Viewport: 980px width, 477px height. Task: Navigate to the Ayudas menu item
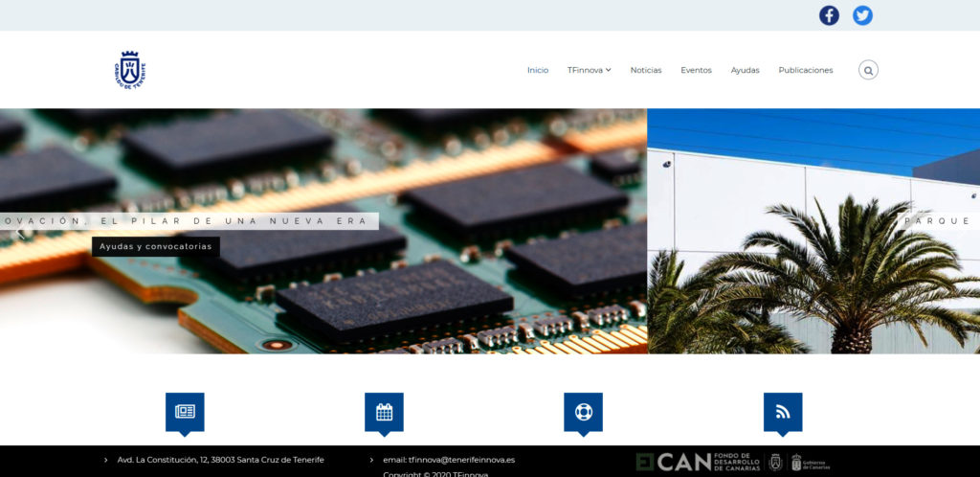coord(745,70)
